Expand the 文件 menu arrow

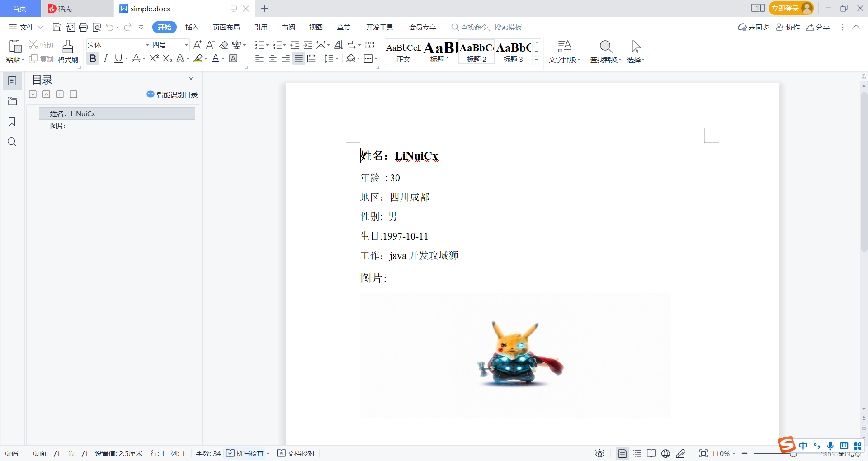(40, 27)
